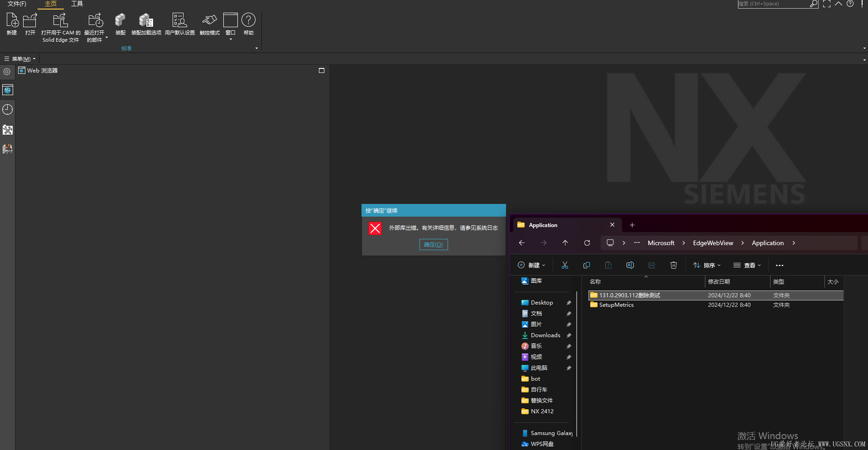
Task: Go up one folder level in Explorer
Action: [565, 243]
